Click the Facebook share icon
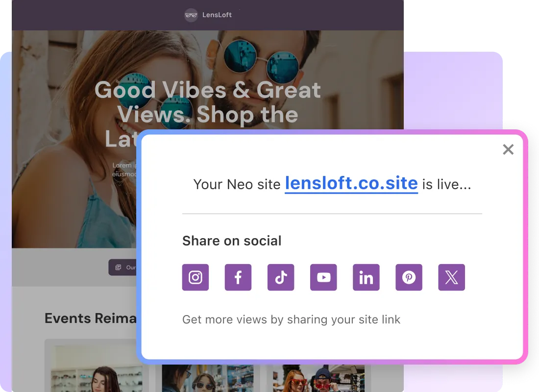Viewport: 539px width, 392px height. (238, 277)
